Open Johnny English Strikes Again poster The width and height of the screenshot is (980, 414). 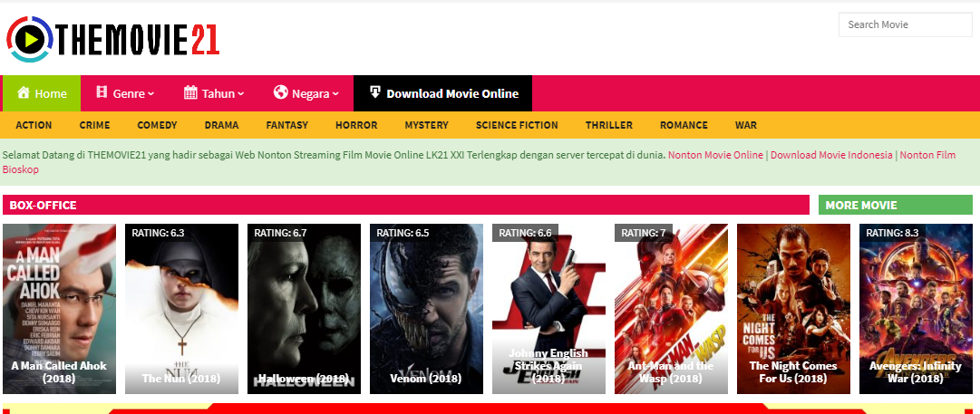coord(548,309)
